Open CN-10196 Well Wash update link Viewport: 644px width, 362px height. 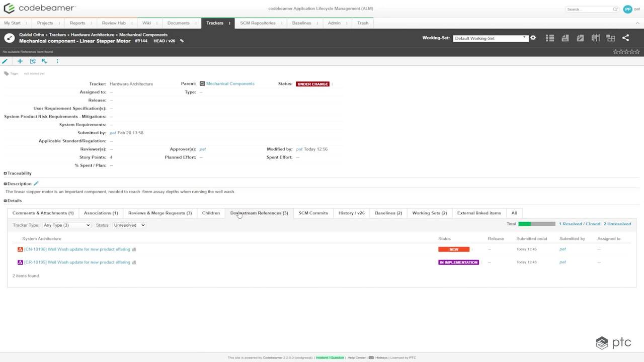[77, 249]
